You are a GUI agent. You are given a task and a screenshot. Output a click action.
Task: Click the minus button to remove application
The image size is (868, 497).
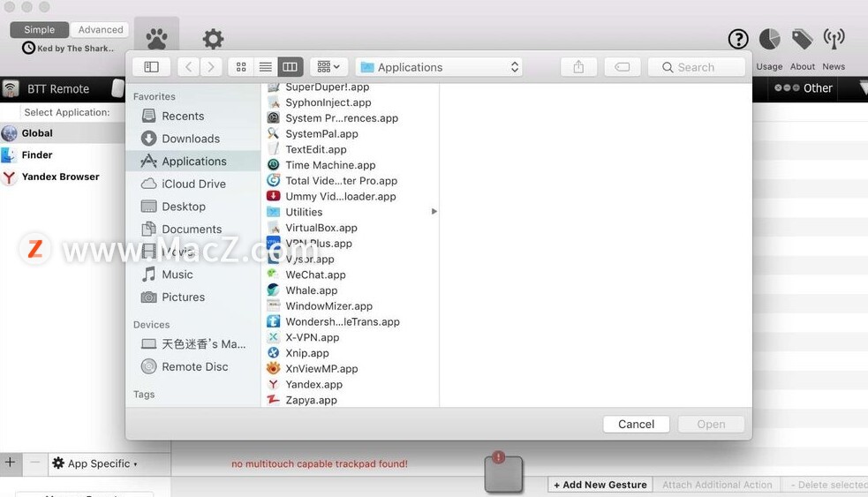coord(34,463)
